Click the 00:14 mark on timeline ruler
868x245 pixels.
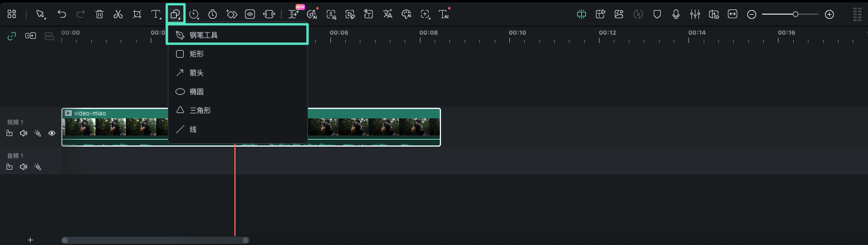pos(697,33)
